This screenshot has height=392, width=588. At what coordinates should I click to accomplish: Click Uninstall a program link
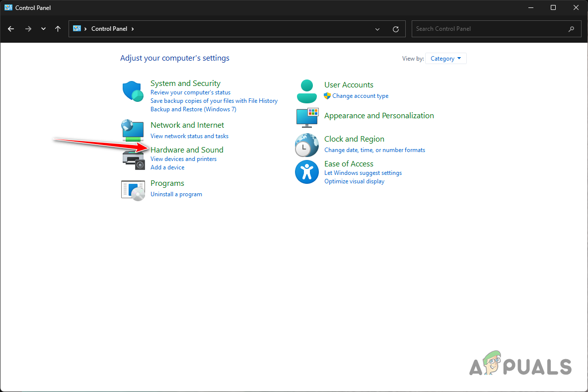click(x=176, y=194)
